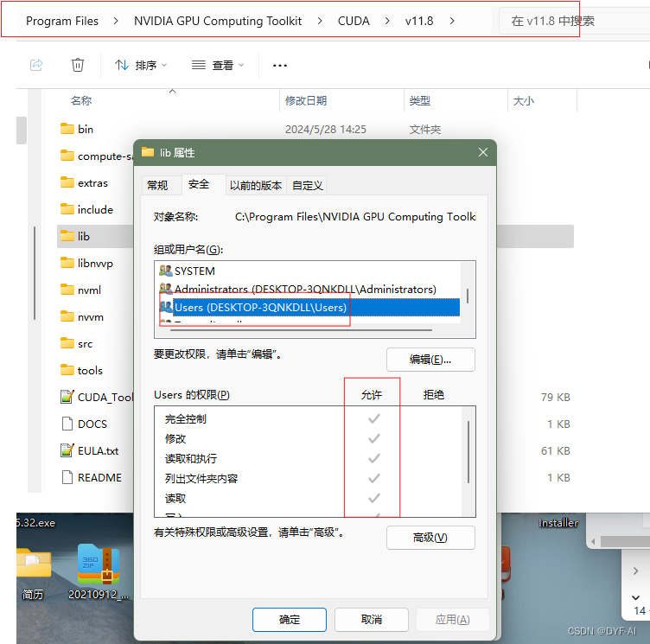This screenshot has width=650, height=644.
Task: Click the 编辑(E)... button
Action: [x=430, y=360]
